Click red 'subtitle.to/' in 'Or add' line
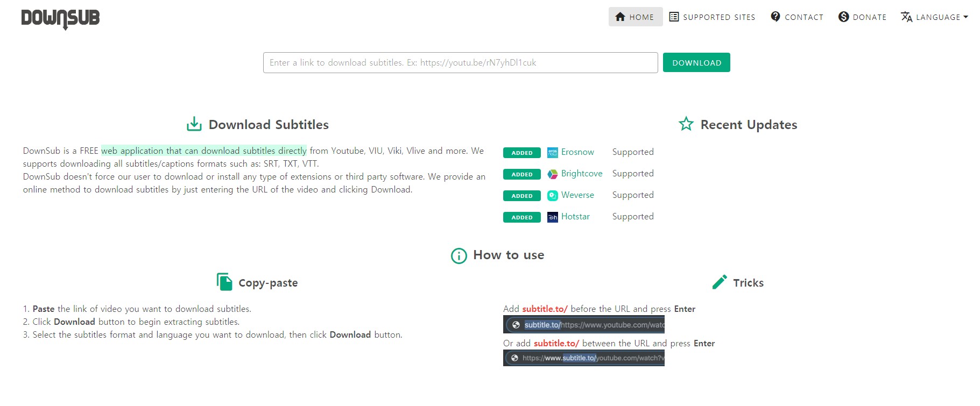 pos(556,343)
